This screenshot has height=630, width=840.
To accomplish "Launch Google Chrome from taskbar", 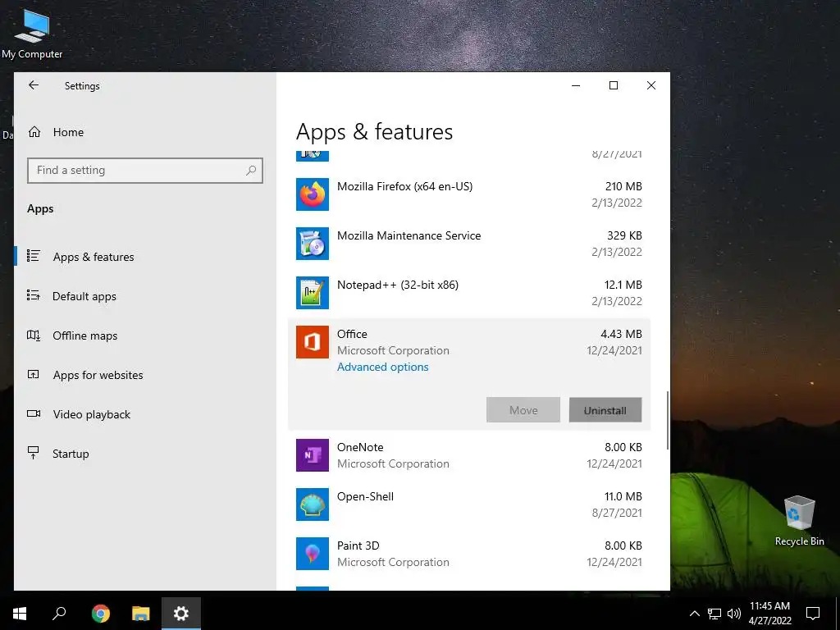I will pyautogui.click(x=100, y=614).
